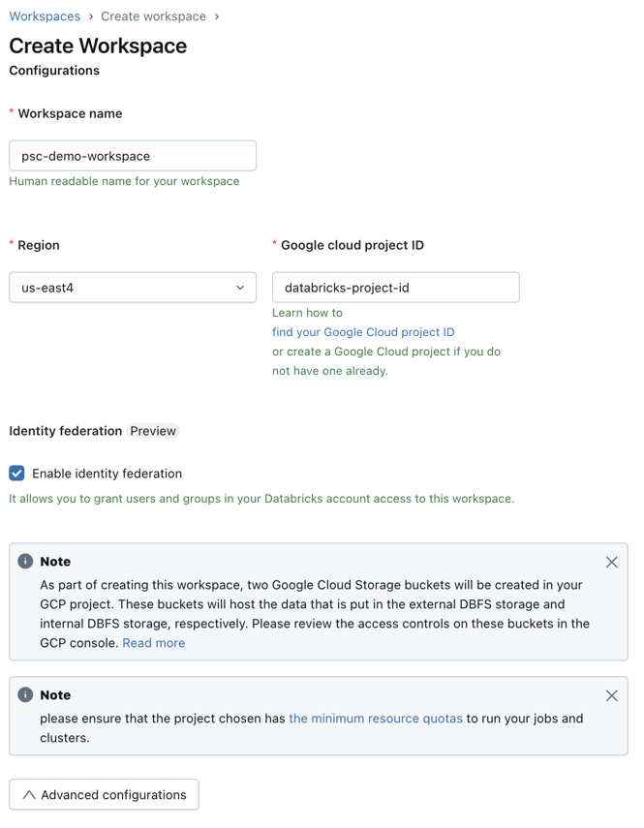This screenshot has width=644, height=828.
Task: Open 'the minimum resource quotas' link
Action: coord(376,719)
